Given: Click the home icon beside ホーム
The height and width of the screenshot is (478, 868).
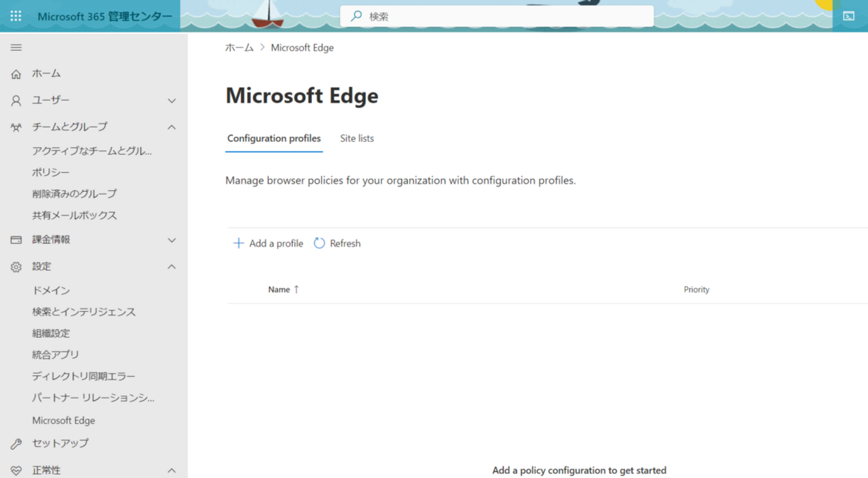Looking at the screenshot, I should click(x=16, y=74).
